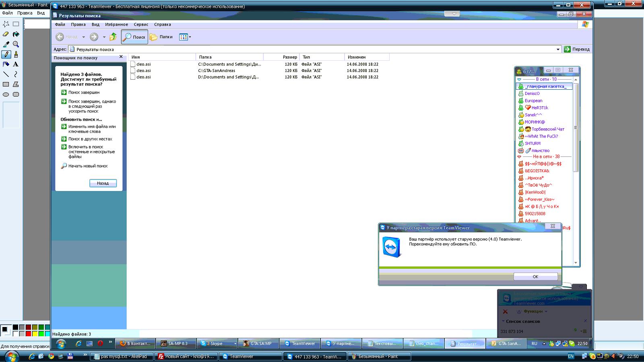Select Paint's magnifier tool
This screenshot has width=644, height=362.
point(16,44)
